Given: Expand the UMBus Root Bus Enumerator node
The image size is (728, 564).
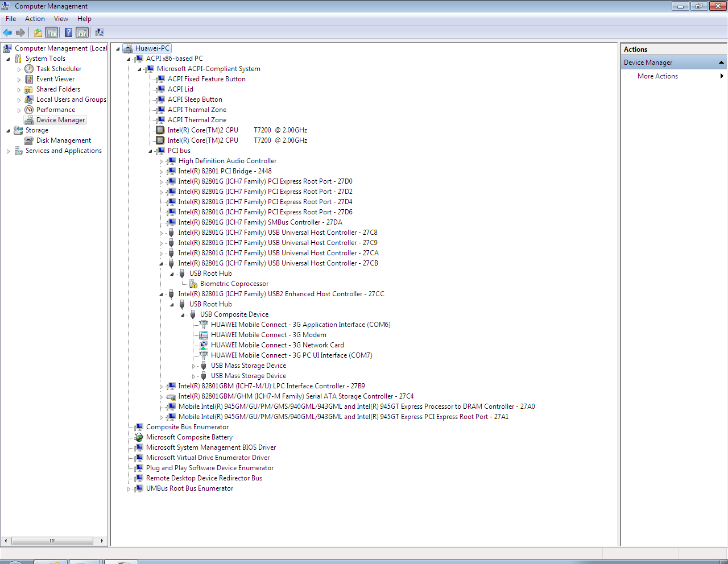Looking at the screenshot, I should point(129,489).
